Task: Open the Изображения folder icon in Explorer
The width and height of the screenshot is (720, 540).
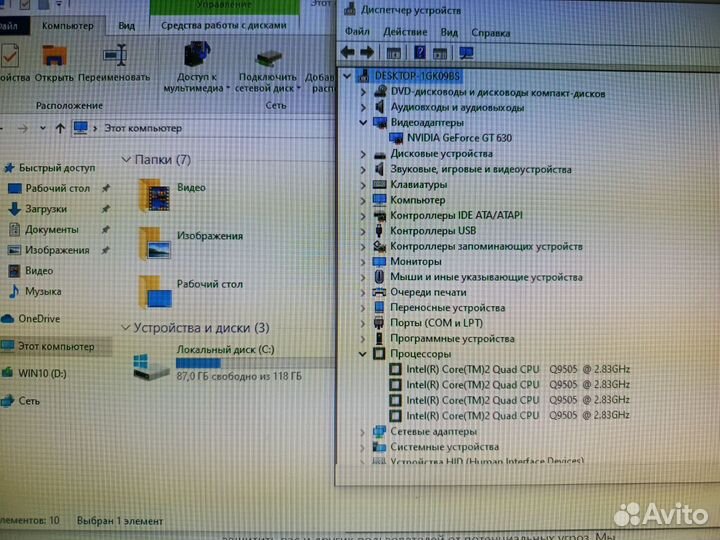Action: [x=155, y=244]
